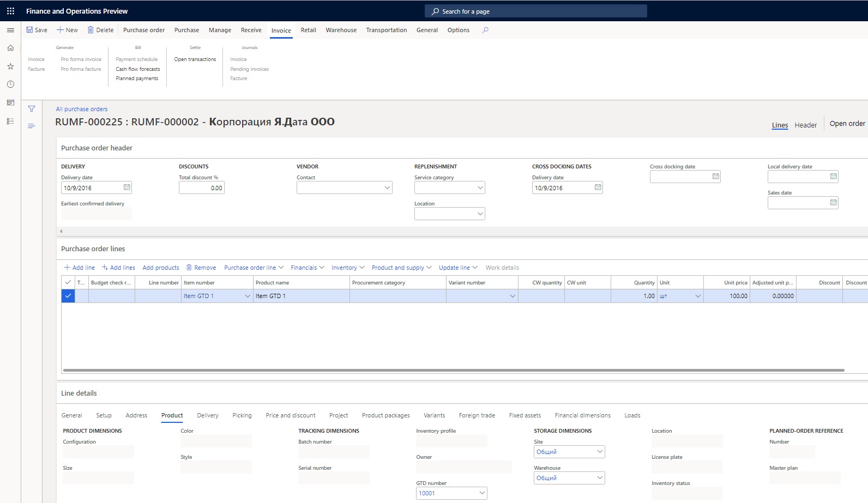Expand Update line menu
Screen dimensions: 868x503
(x=458, y=268)
